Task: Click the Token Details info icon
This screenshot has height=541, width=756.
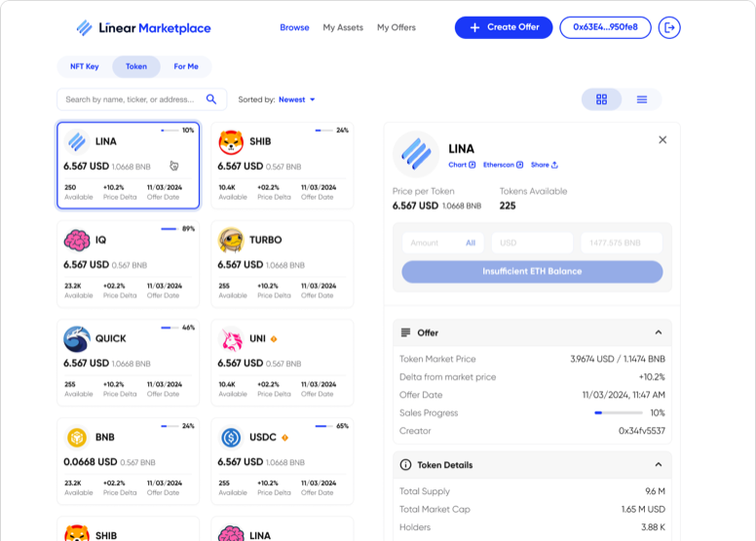Action: pos(405,465)
